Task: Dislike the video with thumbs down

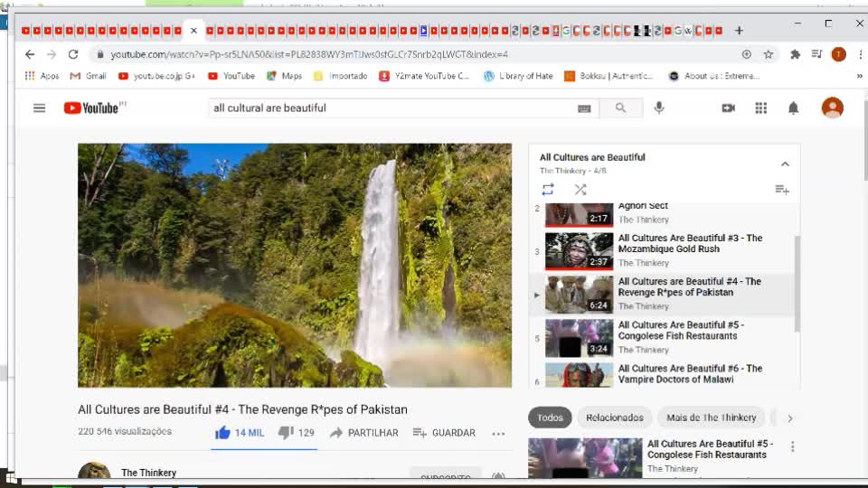Action: point(297,433)
